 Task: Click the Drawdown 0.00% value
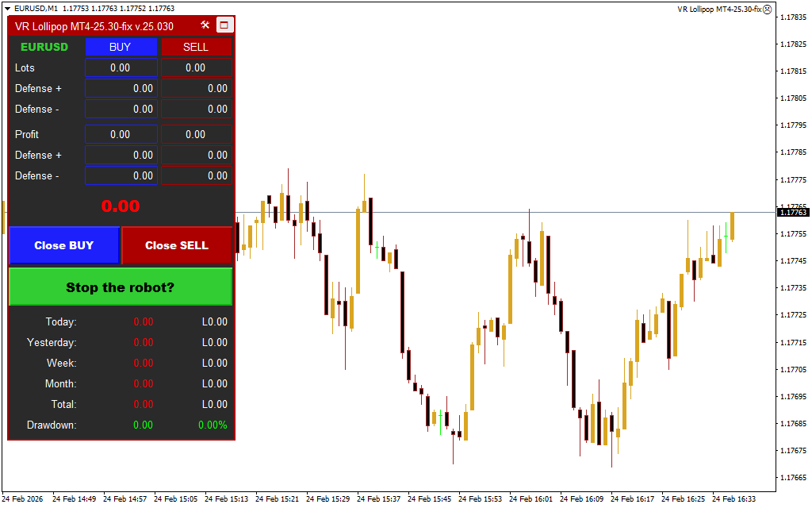pyautogui.click(x=213, y=425)
